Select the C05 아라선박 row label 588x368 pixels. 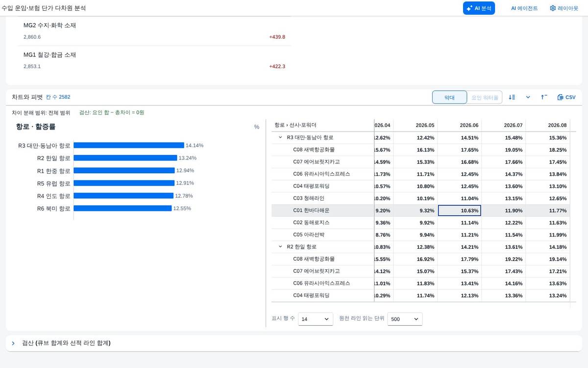tap(309, 235)
